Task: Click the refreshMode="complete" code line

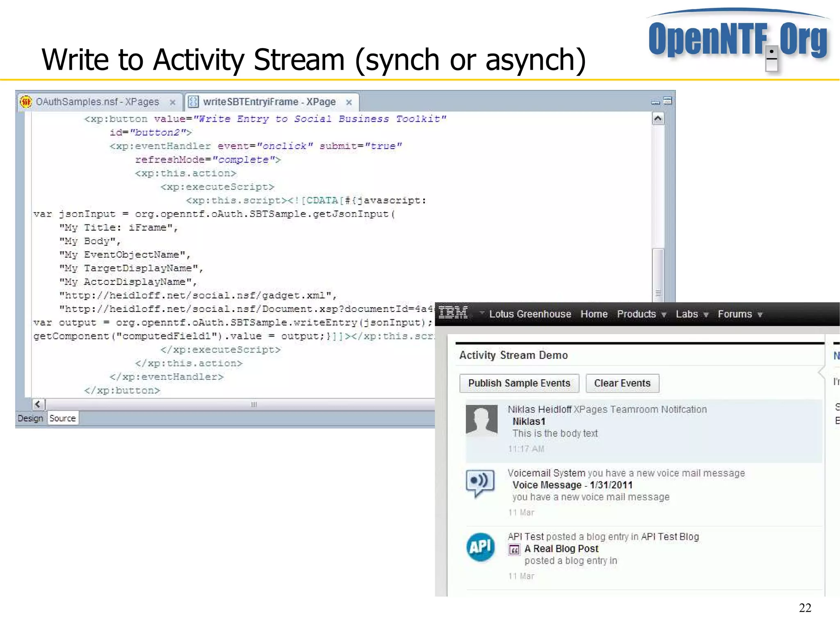Action: (208, 160)
